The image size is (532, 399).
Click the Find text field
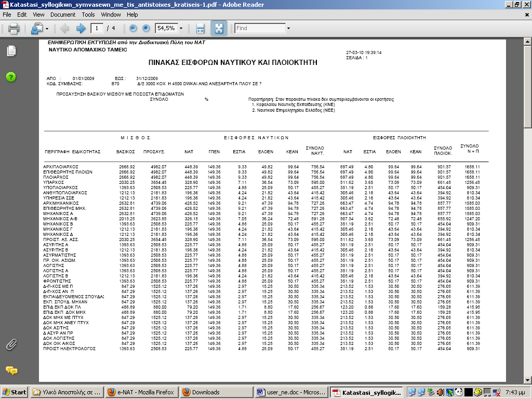(260, 28)
